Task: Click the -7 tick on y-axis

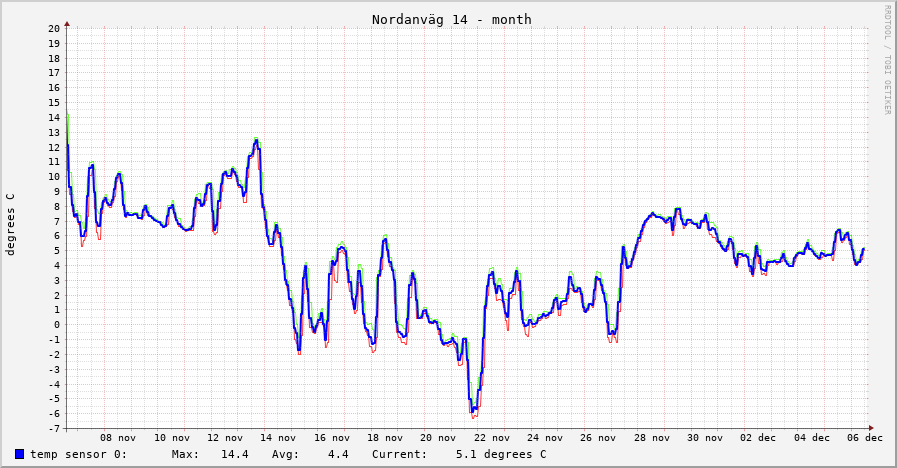Action: pos(54,428)
